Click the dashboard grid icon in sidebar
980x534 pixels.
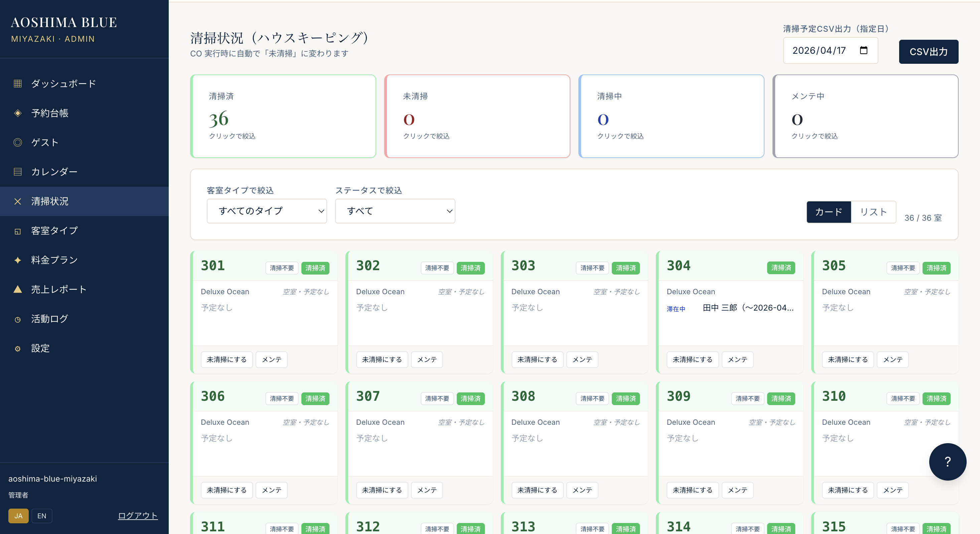pos(17,83)
